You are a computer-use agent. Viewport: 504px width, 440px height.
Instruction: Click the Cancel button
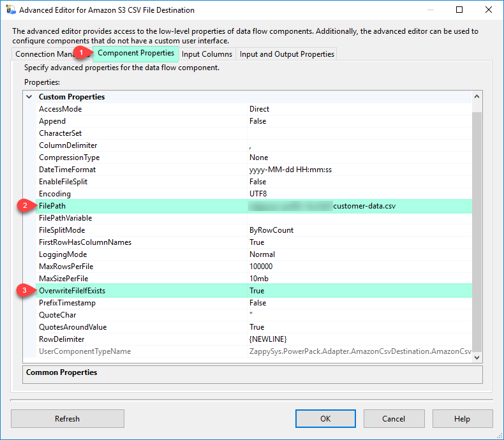point(394,418)
